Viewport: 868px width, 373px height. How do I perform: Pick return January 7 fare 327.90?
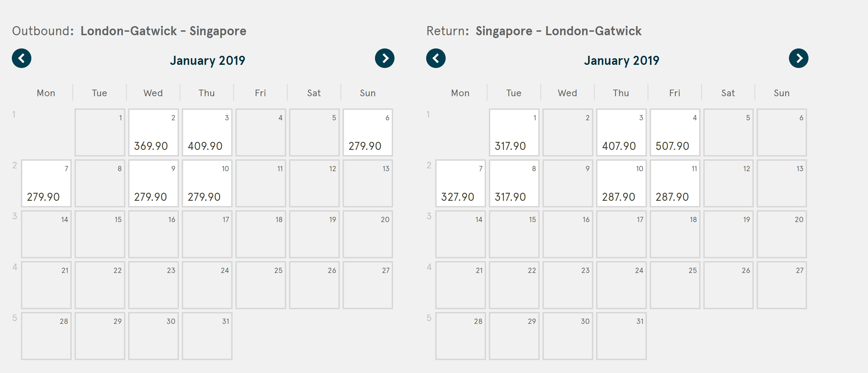pos(460,184)
